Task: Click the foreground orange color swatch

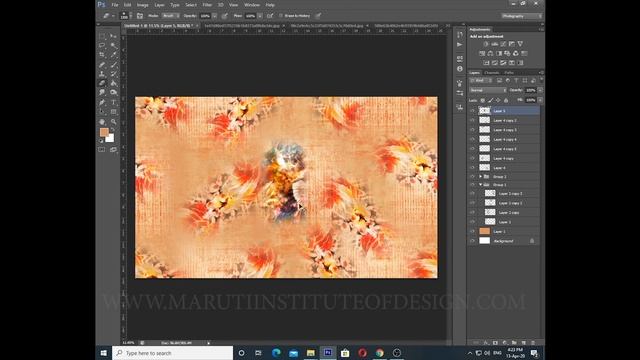Action: point(104,132)
